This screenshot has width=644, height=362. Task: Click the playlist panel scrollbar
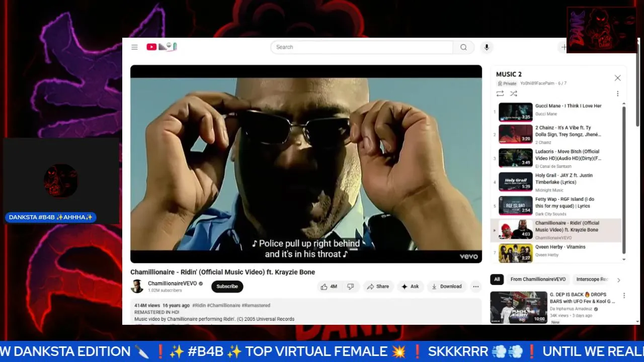pyautogui.click(x=624, y=179)
